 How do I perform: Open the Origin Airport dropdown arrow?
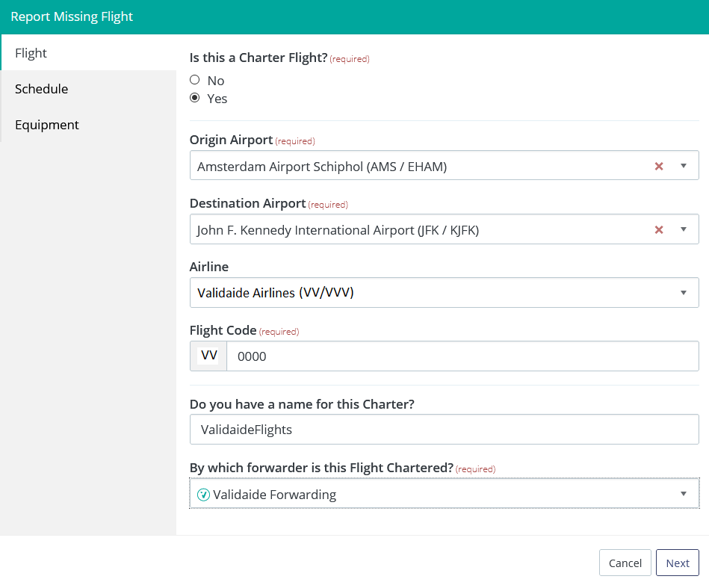(684, 165)
